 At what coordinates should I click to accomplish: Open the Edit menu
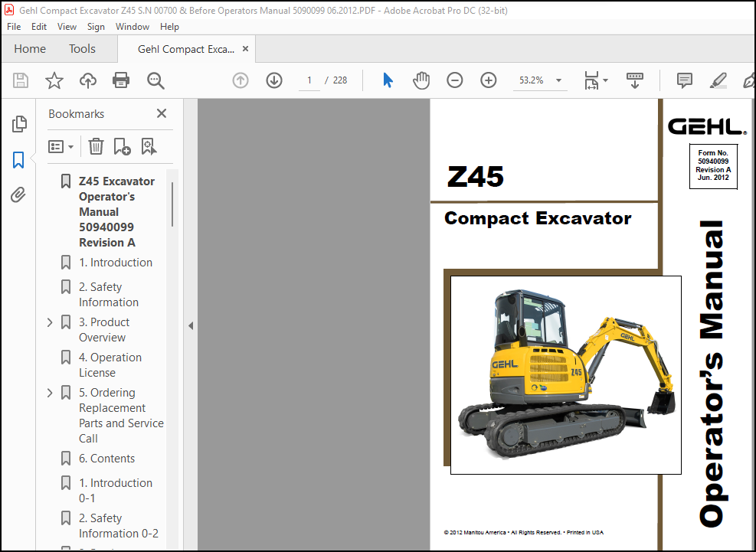click(38, 27)
